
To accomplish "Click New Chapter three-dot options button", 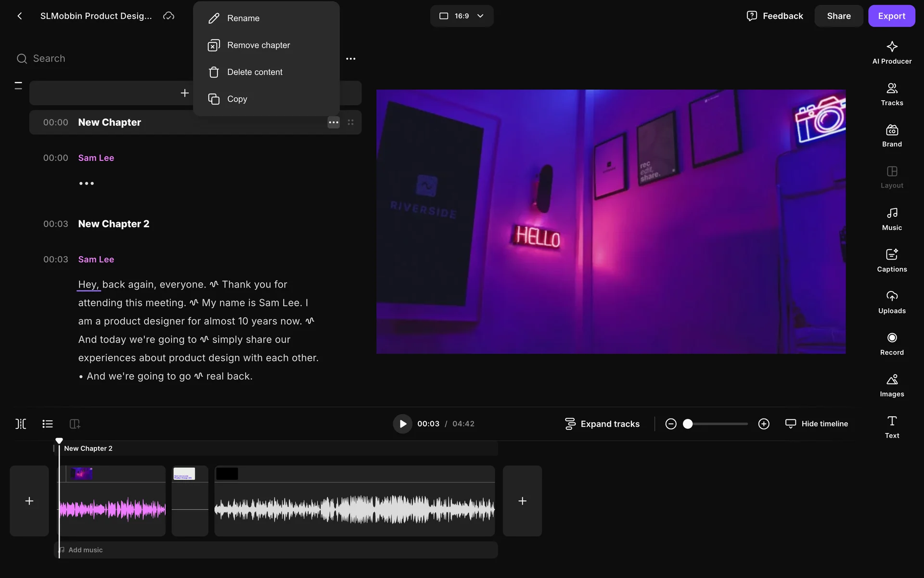I will (333, 122).
